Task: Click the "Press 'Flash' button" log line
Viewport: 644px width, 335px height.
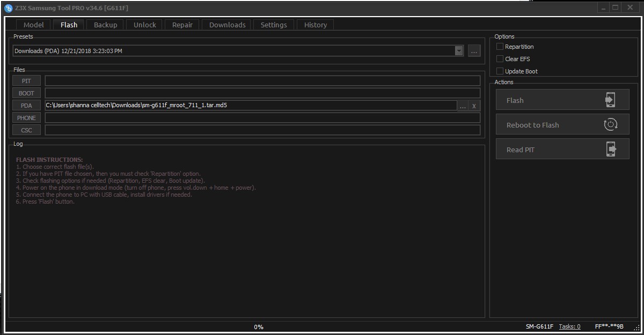Action: tap(45, 202)
